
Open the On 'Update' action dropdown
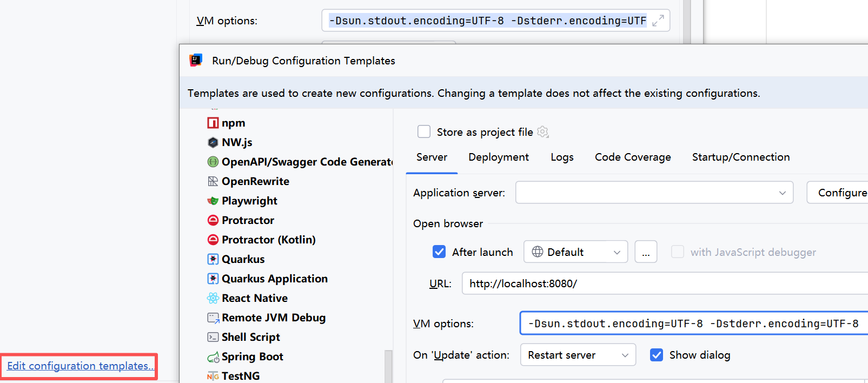(x=578, y=355)
